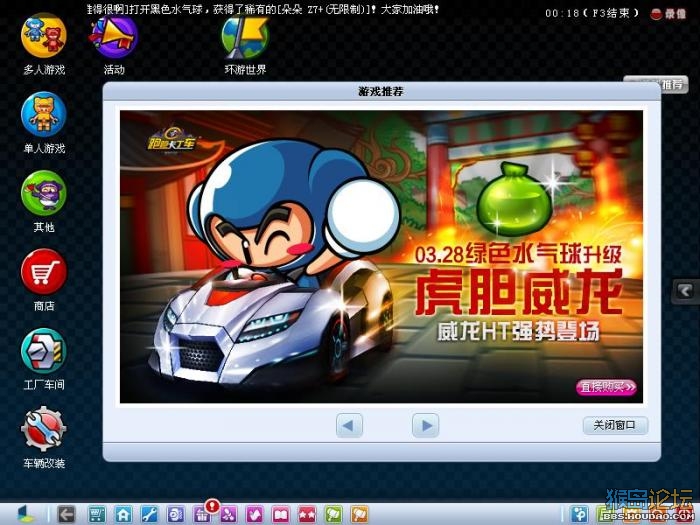Click the scrolling announcement text at top
Viewport: 700px width, 525px height.
(x=263, y=9)
